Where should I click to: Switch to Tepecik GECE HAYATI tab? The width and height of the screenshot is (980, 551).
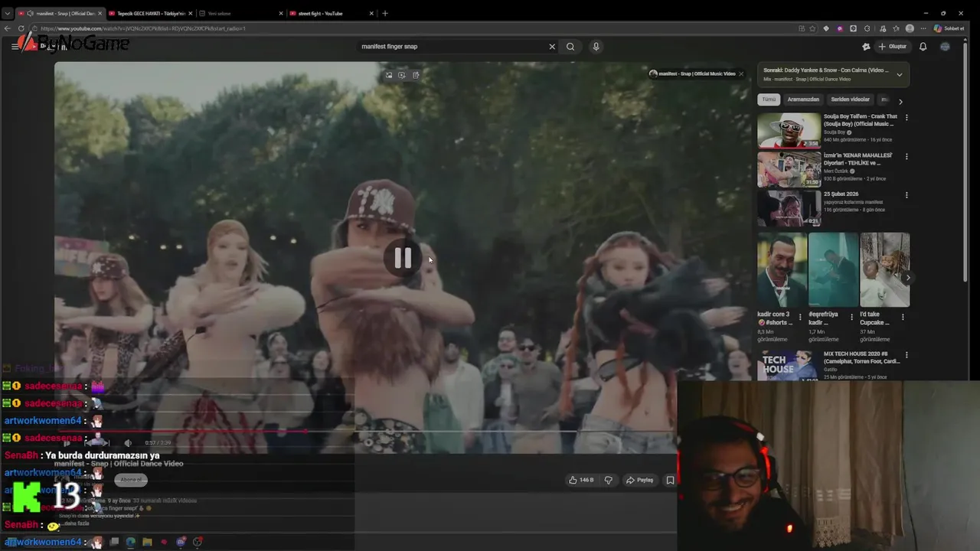(x=149, y=13)
